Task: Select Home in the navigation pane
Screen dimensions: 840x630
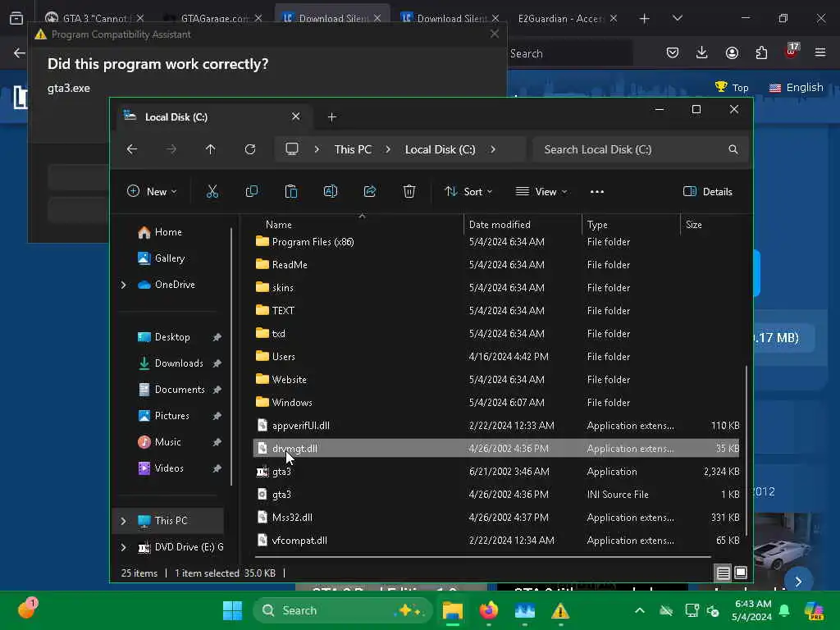Action: pos(168,232)
